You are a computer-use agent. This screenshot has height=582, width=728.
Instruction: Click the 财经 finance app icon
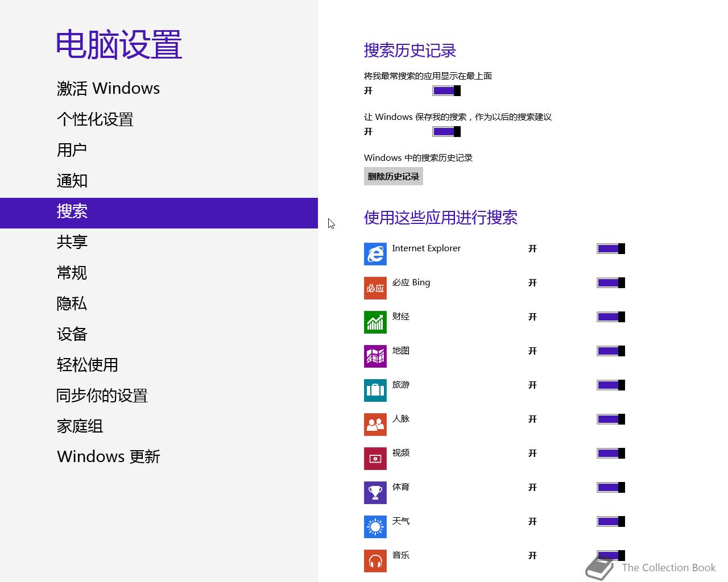point(375,322)
